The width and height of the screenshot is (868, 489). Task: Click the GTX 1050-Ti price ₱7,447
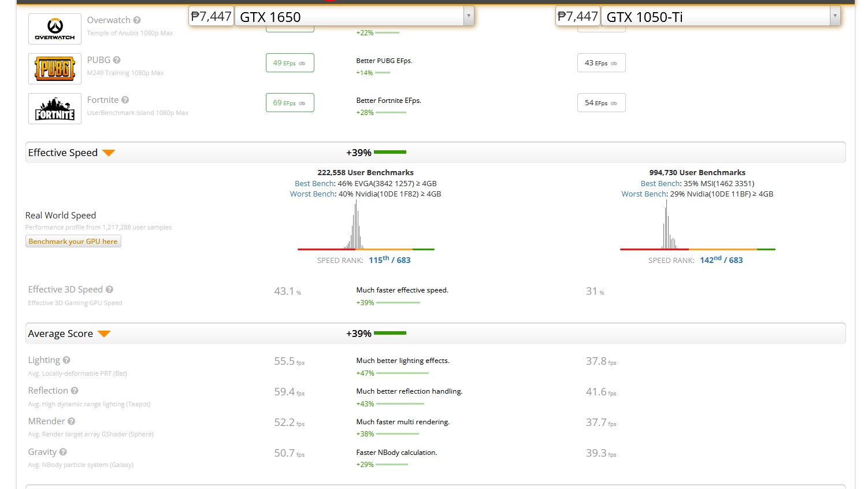(x=577, y=16)
